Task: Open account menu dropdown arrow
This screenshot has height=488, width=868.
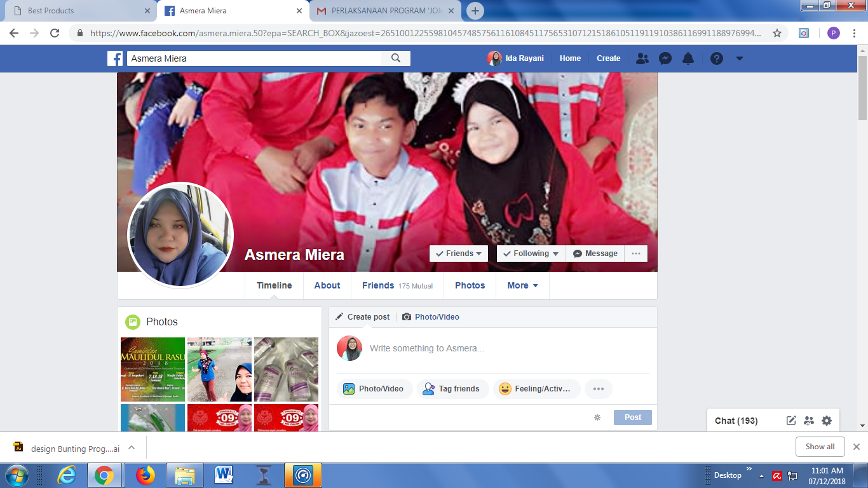Action: 739,58
